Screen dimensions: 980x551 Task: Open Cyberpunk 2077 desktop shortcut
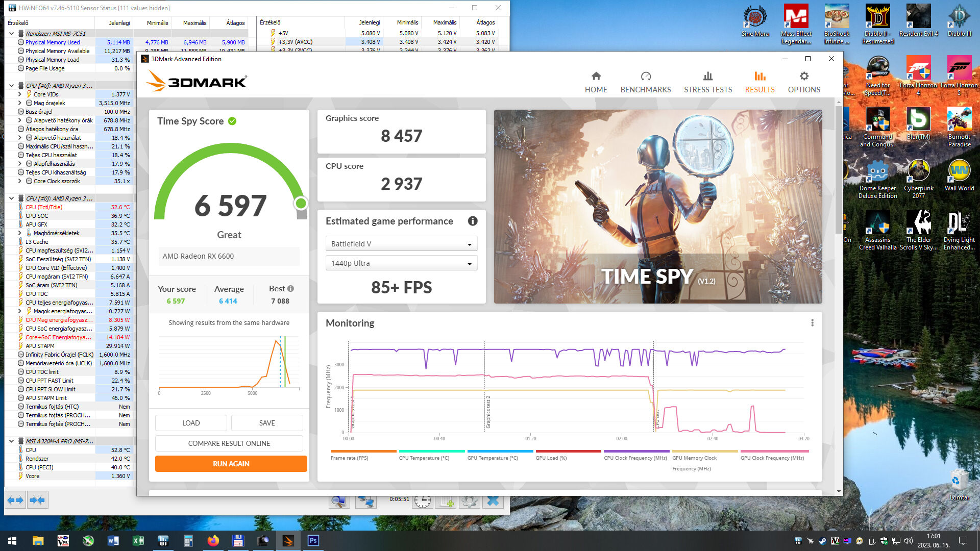click(x=918, y=179)
